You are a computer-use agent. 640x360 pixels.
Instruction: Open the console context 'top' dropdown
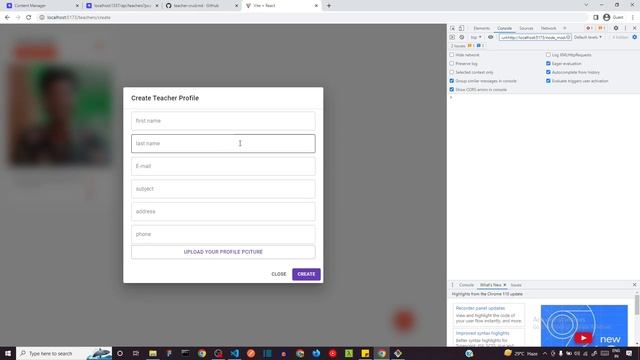click(x=476, y=37)
